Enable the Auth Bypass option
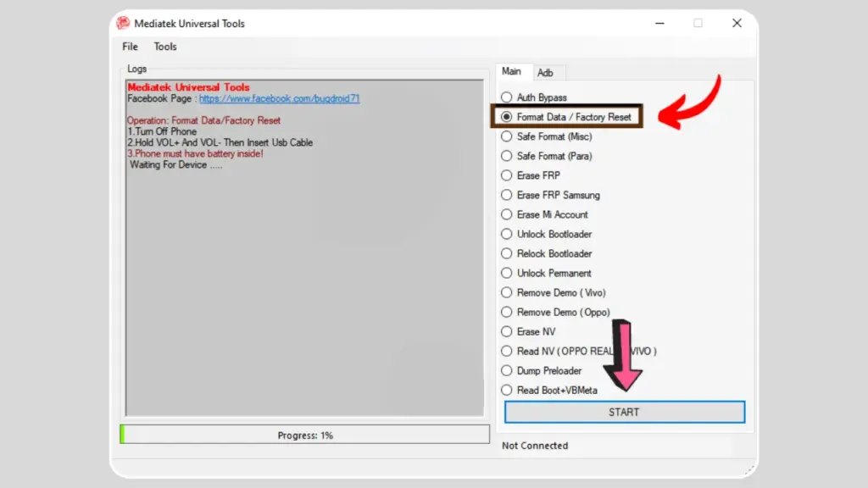Viewport: 868px width, 488px height. click(507, 97)
